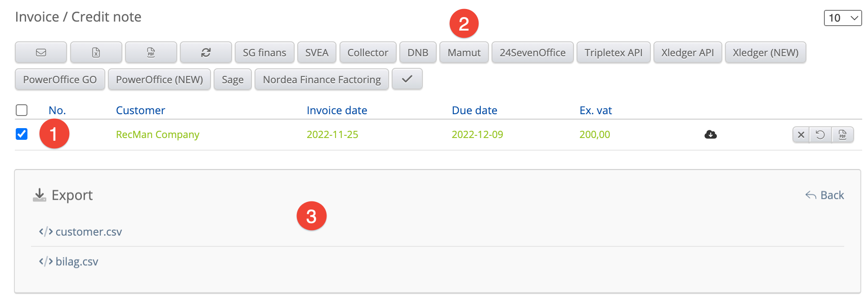This screenshot has height=303, width=868.
Task: Click the Excel file export button
Action: tap(96, 53)
